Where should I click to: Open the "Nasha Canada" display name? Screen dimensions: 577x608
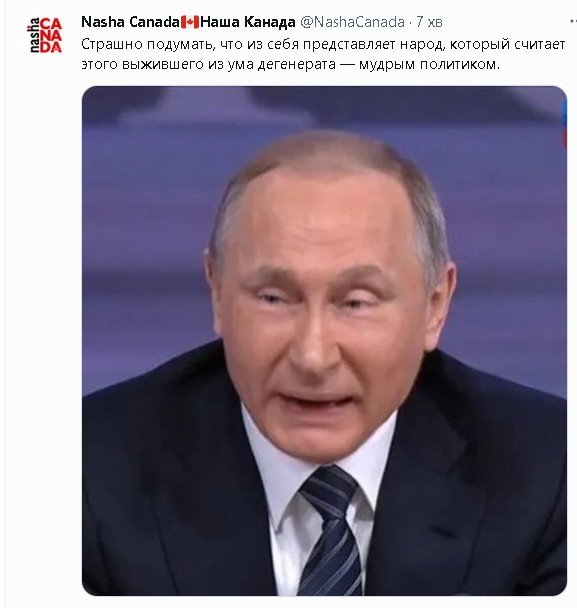pos(130,22)
